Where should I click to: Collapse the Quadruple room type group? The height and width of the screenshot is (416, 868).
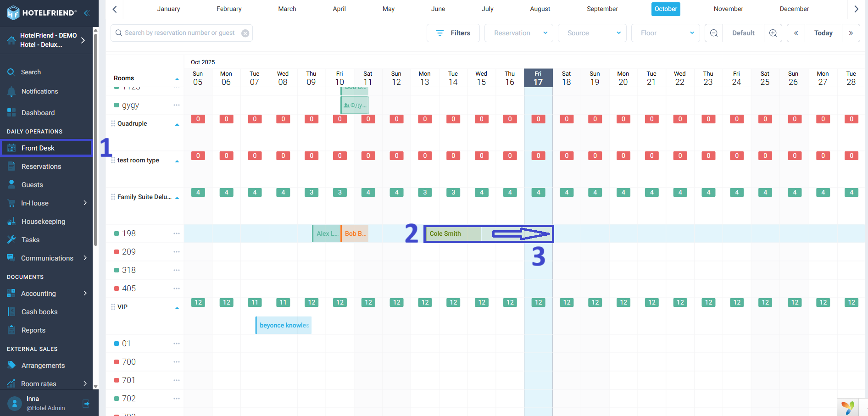(177, 124)
